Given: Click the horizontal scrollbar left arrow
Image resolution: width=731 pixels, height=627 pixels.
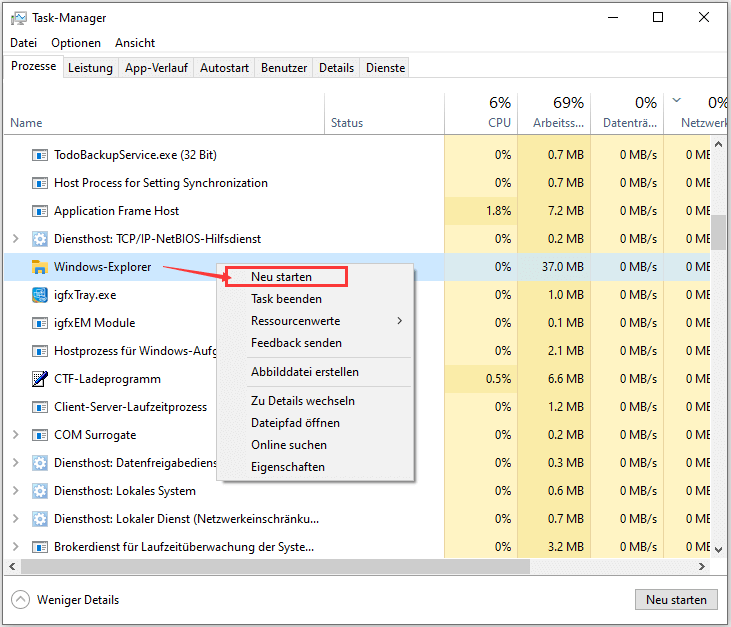Looking at the screenshot, I should pyautogui.click(x=12, y=566).
